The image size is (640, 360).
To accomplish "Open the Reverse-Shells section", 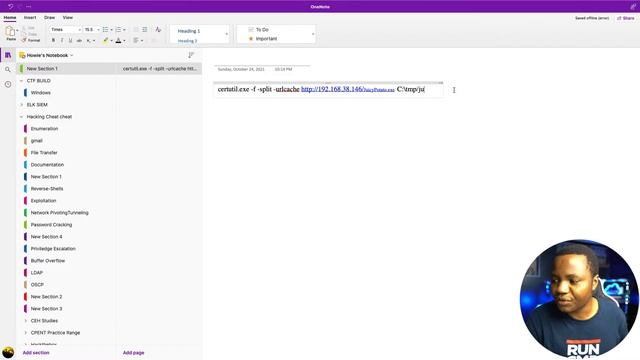I will [47, 189].
